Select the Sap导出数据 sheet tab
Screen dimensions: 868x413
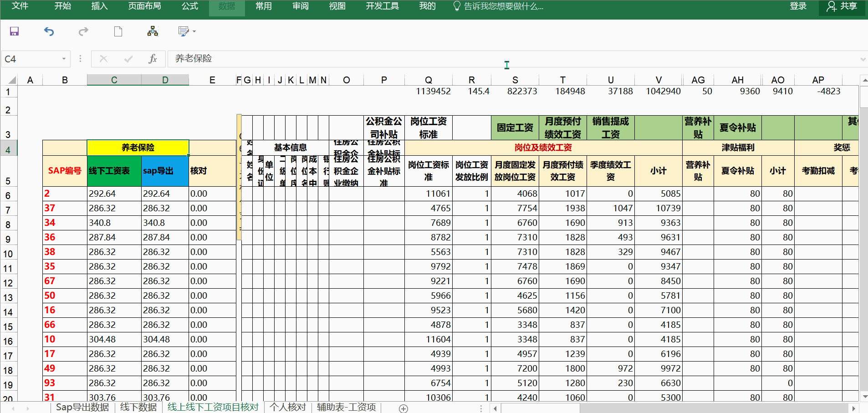click(81, 407)
